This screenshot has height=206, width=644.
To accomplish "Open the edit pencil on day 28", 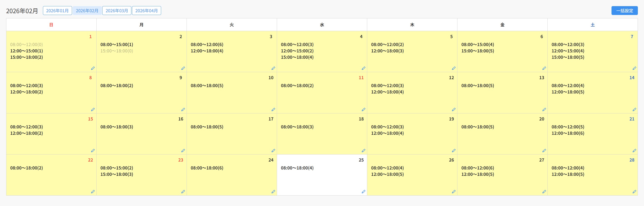I will 634,191.
